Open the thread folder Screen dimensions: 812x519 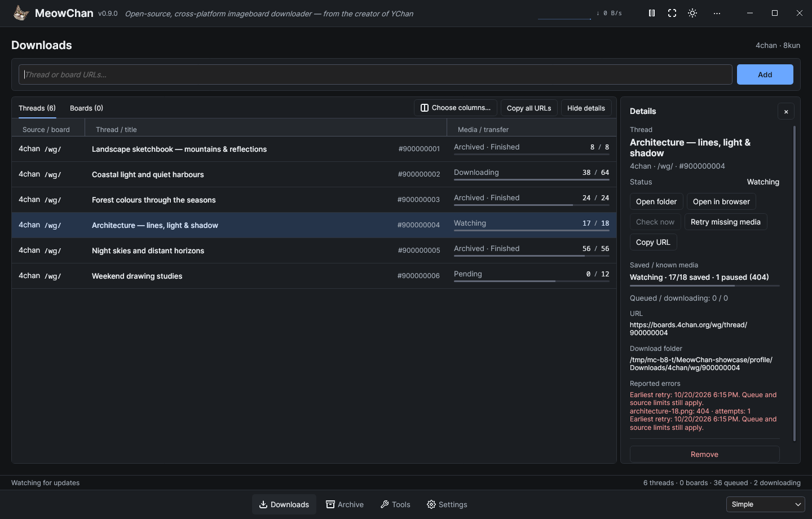coord(656,202)
